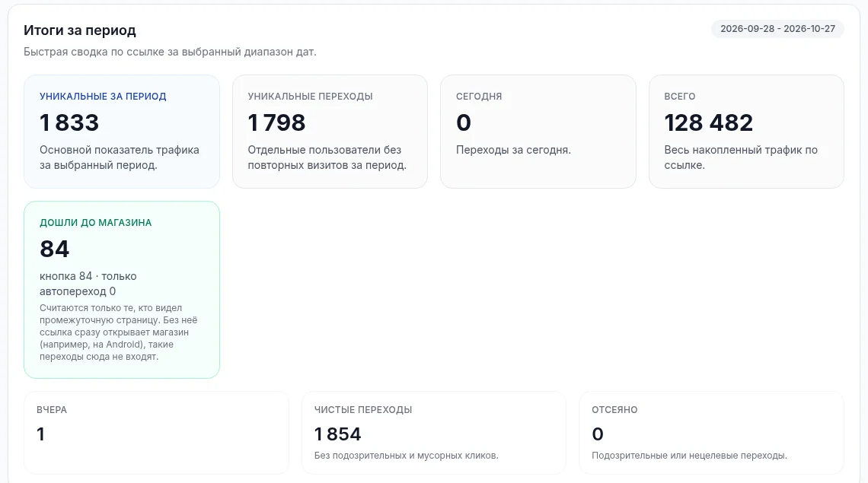Image resolution: width=868 pixels, height=483 pixels.
Task: Click the Отсеяно value 0
Action: tap(598, 434)
